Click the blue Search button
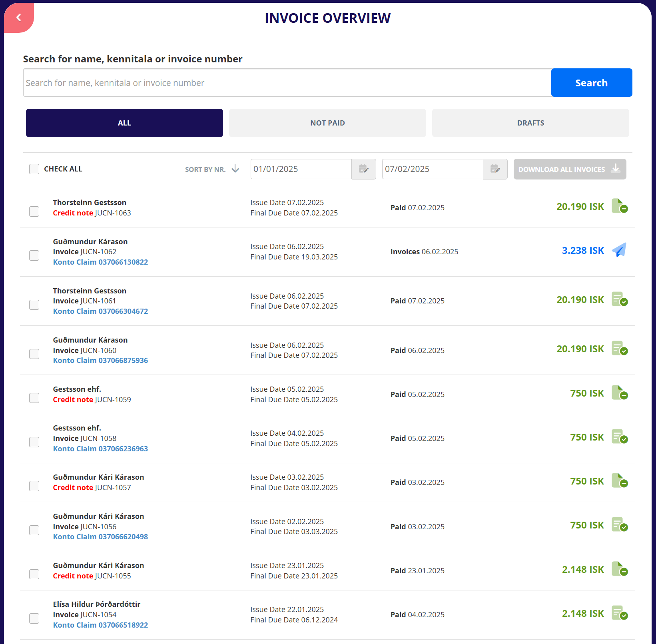Screen dimensions: 656x644 pos(592,83)
